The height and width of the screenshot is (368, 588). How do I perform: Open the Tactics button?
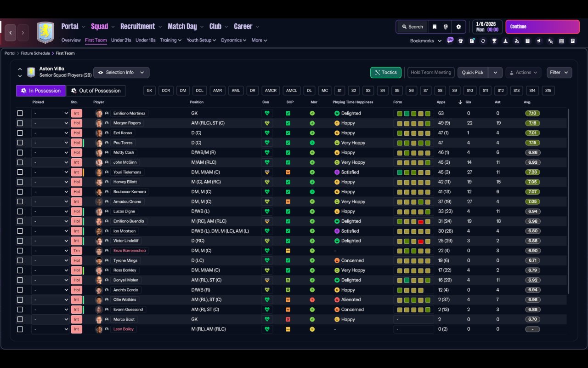click(386, 73)
